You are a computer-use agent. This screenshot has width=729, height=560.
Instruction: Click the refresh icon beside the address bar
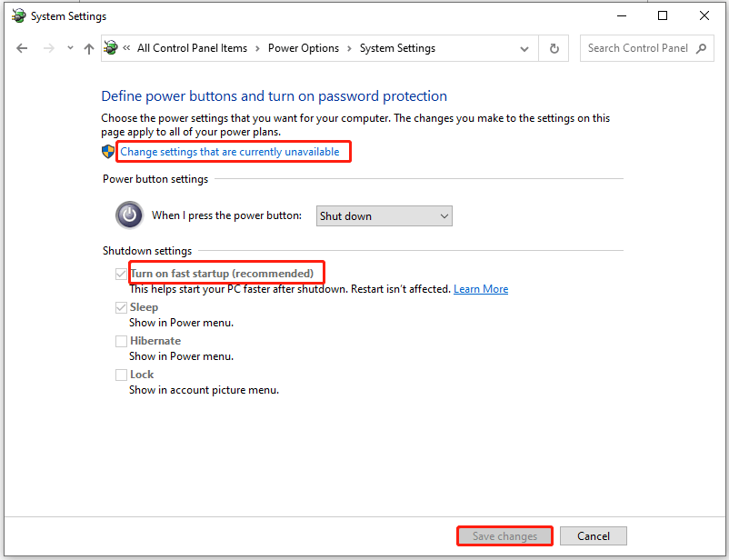(x=554, y=48)
